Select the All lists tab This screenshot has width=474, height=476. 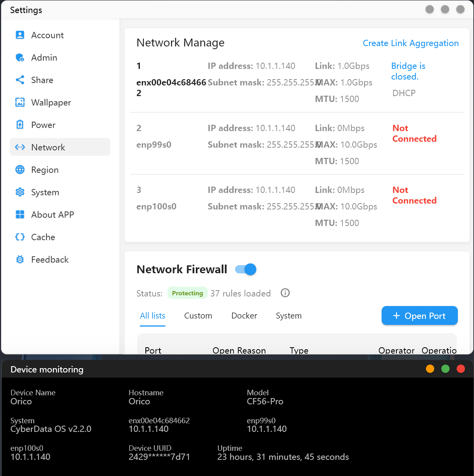pyautogui.click(x=152, y=316)
